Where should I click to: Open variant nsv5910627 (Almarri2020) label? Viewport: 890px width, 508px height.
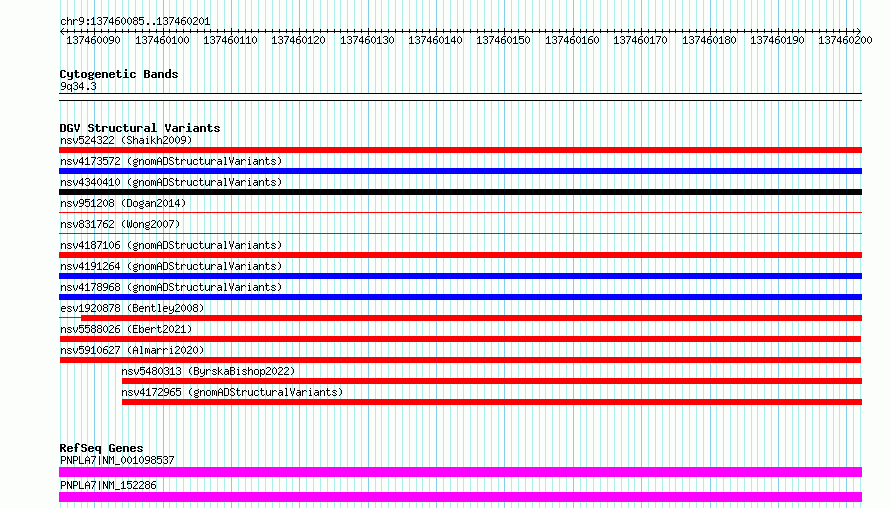132,350
